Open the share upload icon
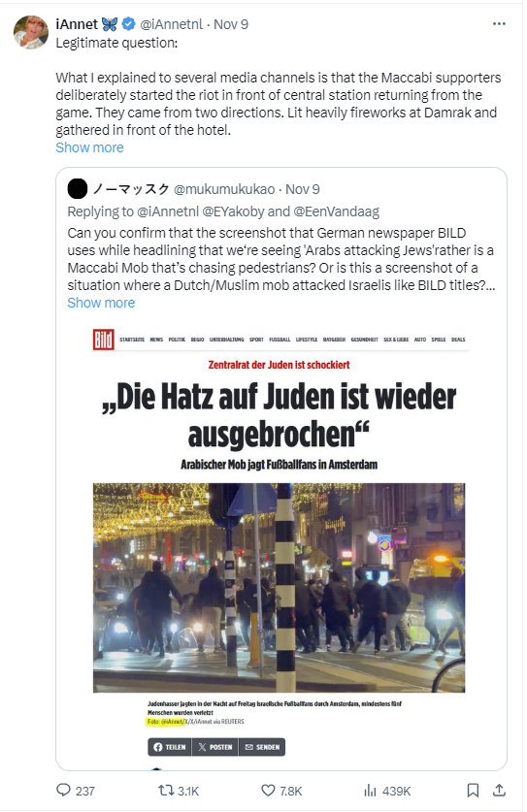This screenshot has height=812, width=527. coord(499,790)
